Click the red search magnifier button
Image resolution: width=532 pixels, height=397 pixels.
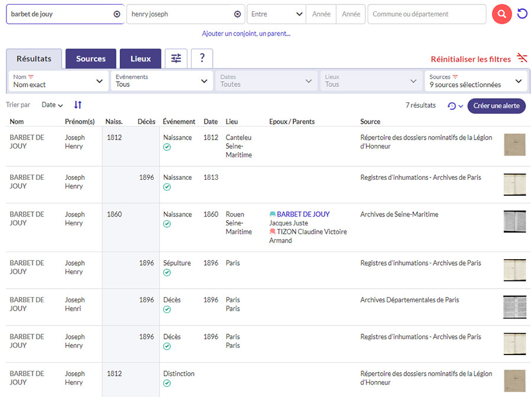click(501, 14)
